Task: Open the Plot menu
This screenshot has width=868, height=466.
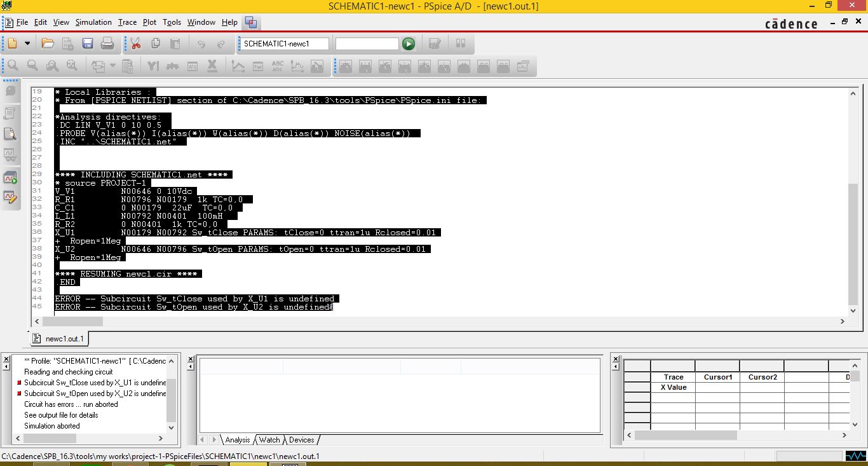Action: tap(149, 22)
